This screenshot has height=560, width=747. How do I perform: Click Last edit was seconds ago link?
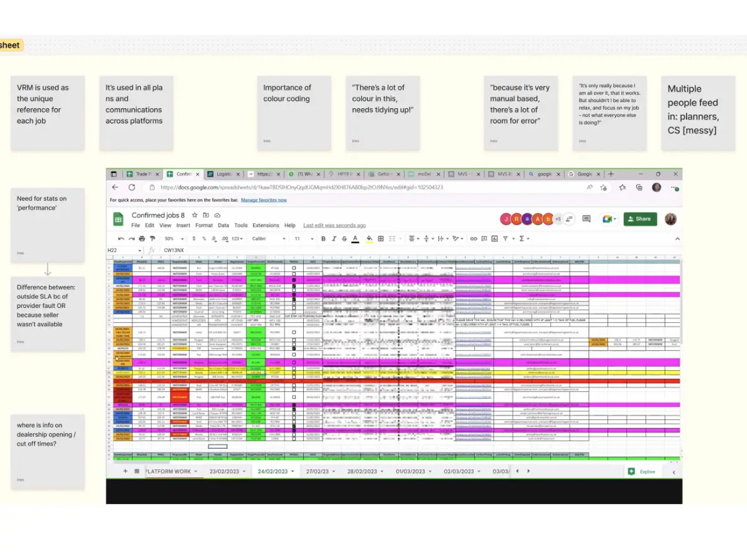click(334, 225)
